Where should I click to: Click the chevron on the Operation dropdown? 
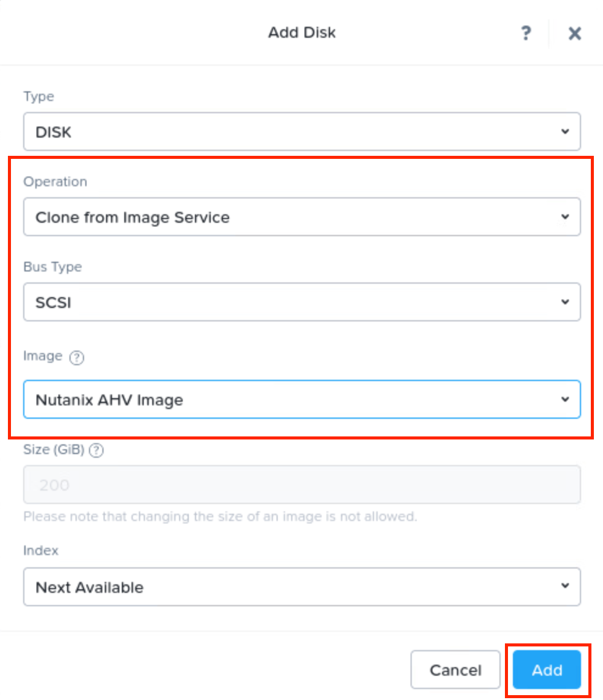pos(565,217)
